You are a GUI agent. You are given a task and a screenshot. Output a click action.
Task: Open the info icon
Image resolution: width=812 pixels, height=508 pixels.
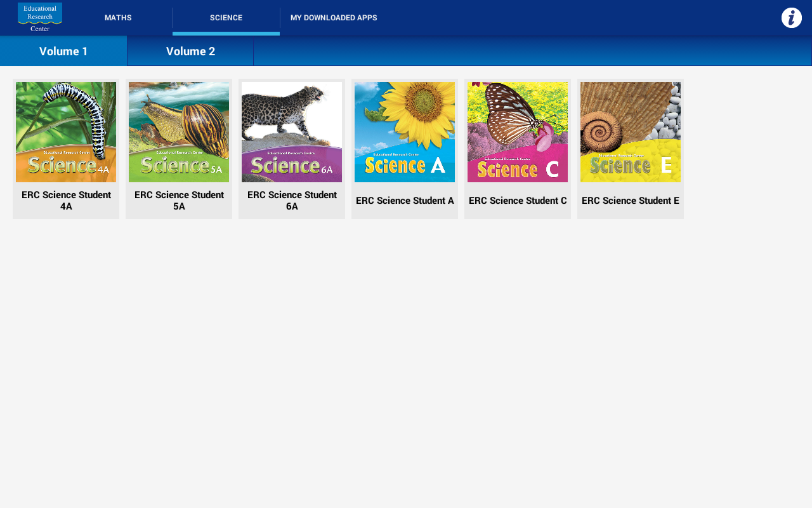click(792, 18)
